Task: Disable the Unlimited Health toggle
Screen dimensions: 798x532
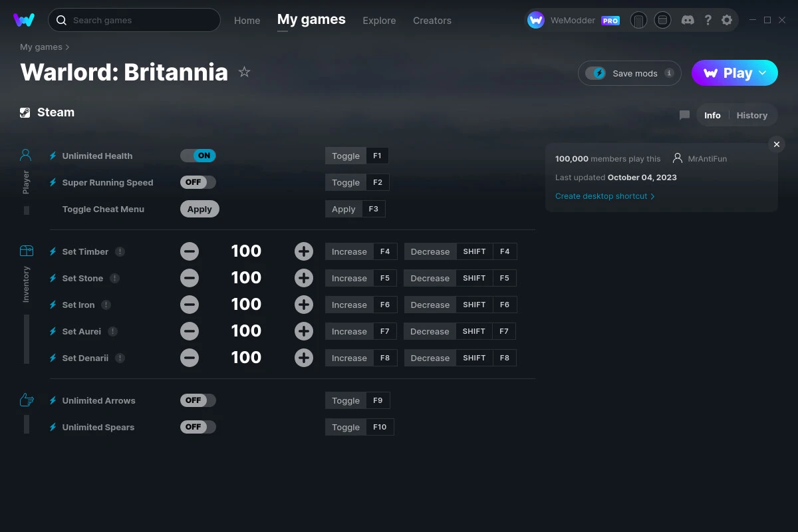Action: point(198,155)
